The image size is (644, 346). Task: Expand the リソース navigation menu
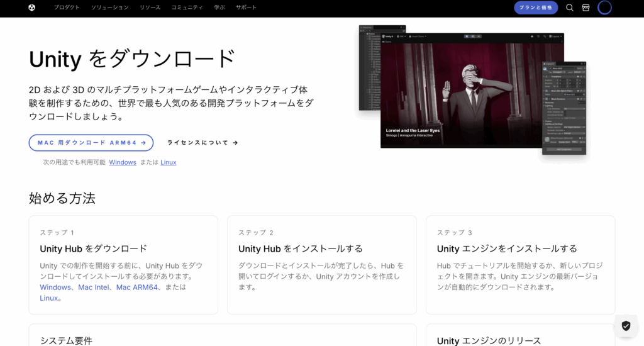click(150, 8)
